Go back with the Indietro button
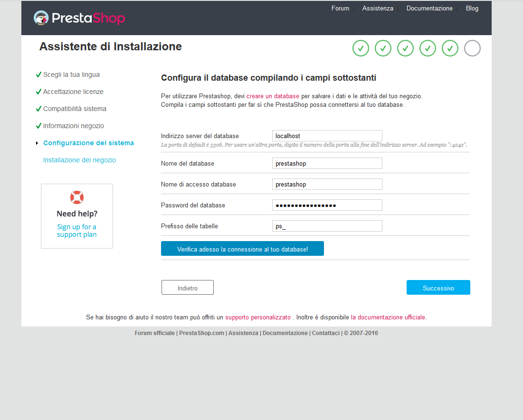This screenshot has width=523, height=420. pyautogui.click(x=188, y=288)
